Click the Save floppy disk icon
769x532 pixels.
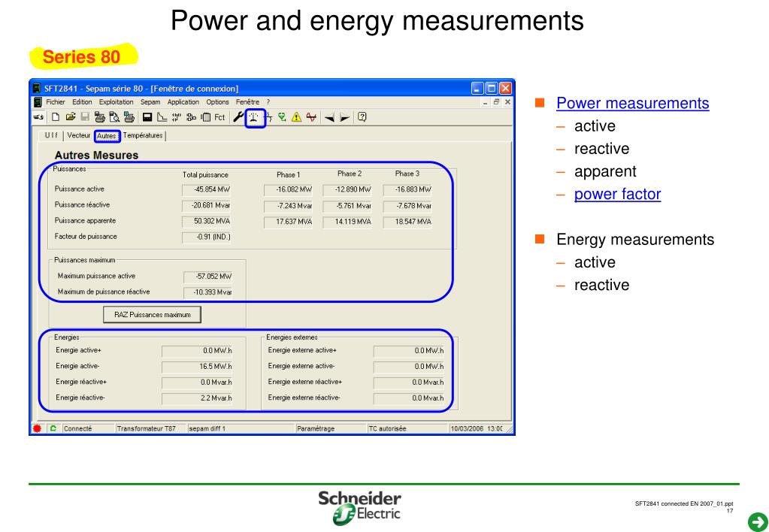[85, 117]
